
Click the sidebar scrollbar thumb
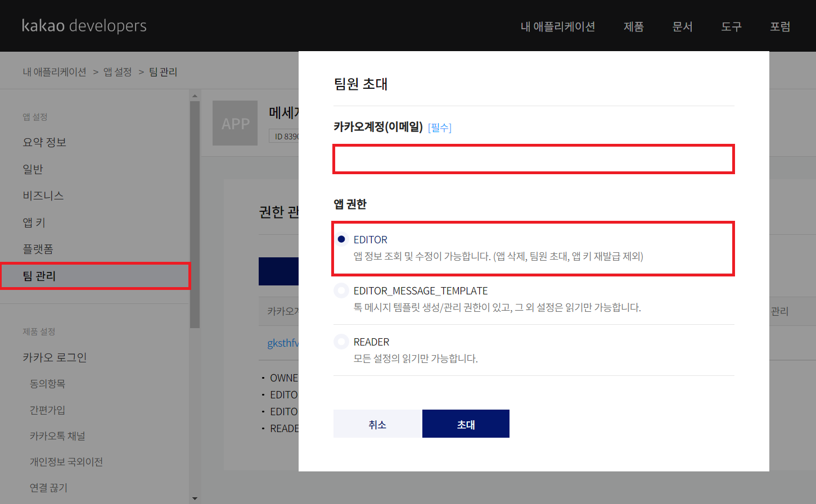point(195,214)
